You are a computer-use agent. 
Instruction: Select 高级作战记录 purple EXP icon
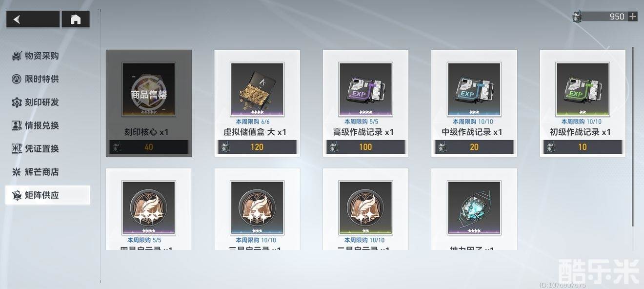(365, 89)
